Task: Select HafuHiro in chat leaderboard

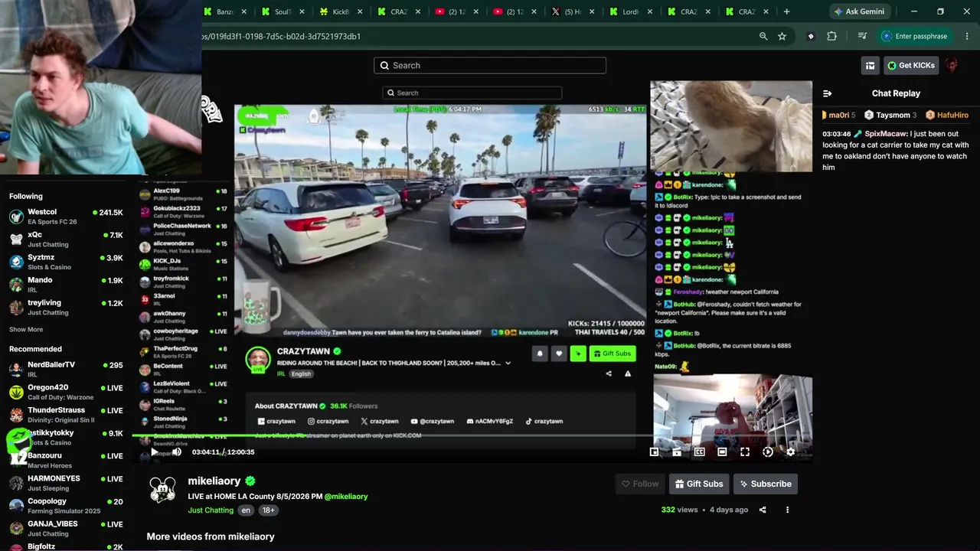Action: [947, 115]
